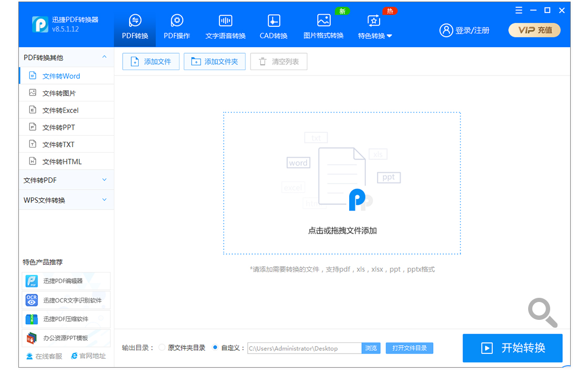Open the PDF转换 tab
The image size is (588, 375).
click(135, 26)
